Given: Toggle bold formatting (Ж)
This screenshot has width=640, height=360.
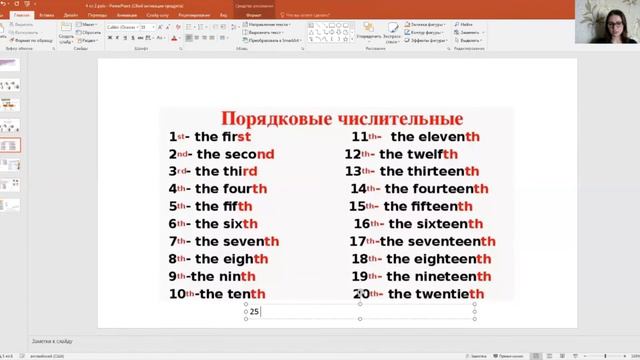Looking at the screenshot, I should click(x=110, y=38).
